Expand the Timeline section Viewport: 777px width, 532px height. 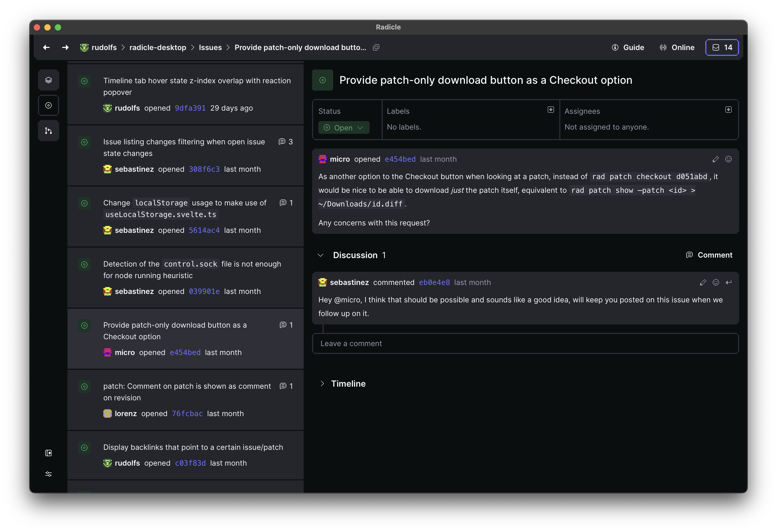coord(322,384)
